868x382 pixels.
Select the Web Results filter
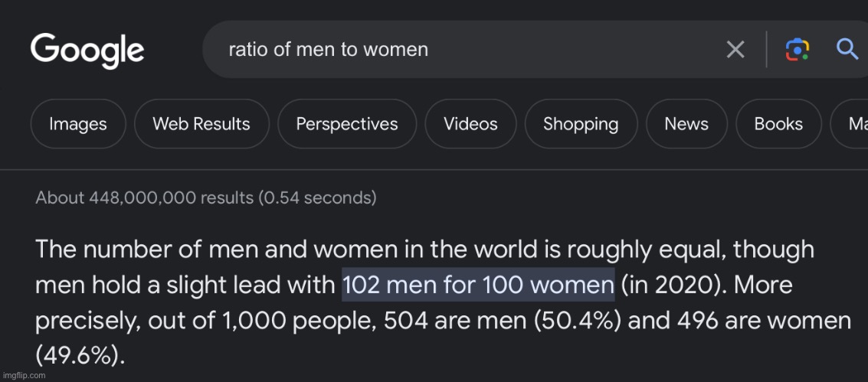coord(201,124)
